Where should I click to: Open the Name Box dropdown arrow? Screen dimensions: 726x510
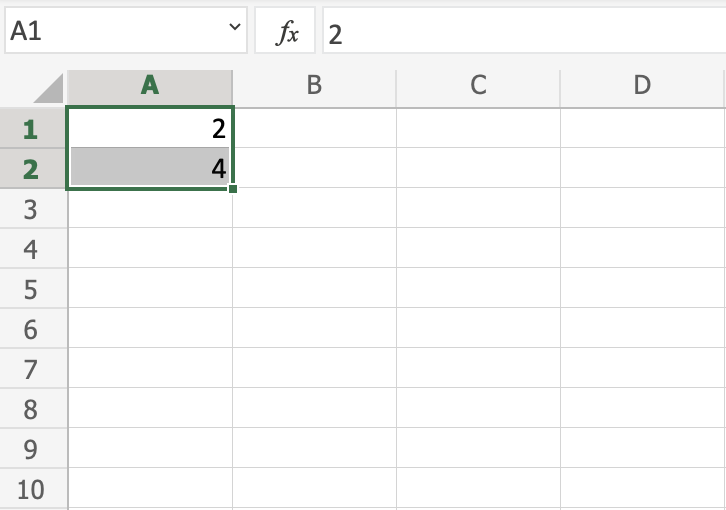tap(236, 31)
